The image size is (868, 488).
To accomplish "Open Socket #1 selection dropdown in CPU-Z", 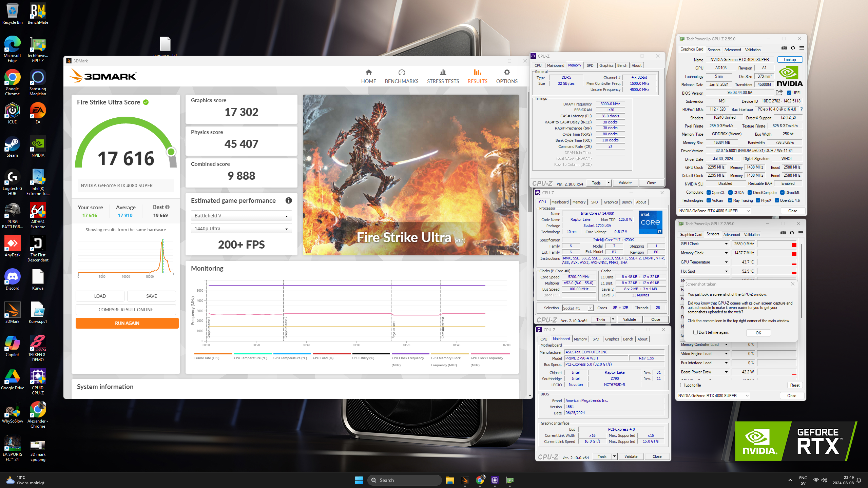I will [577, 308].
